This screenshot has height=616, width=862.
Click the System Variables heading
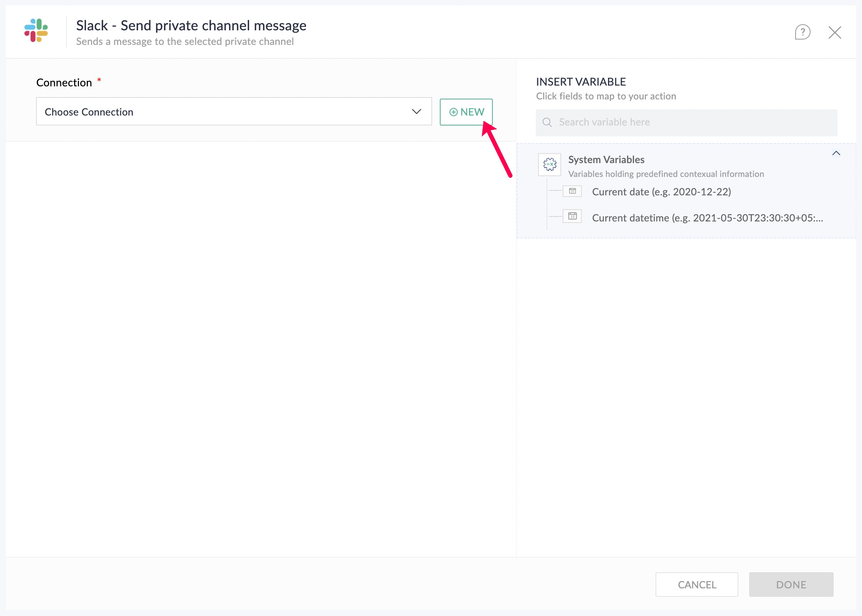tap(606, 160)
